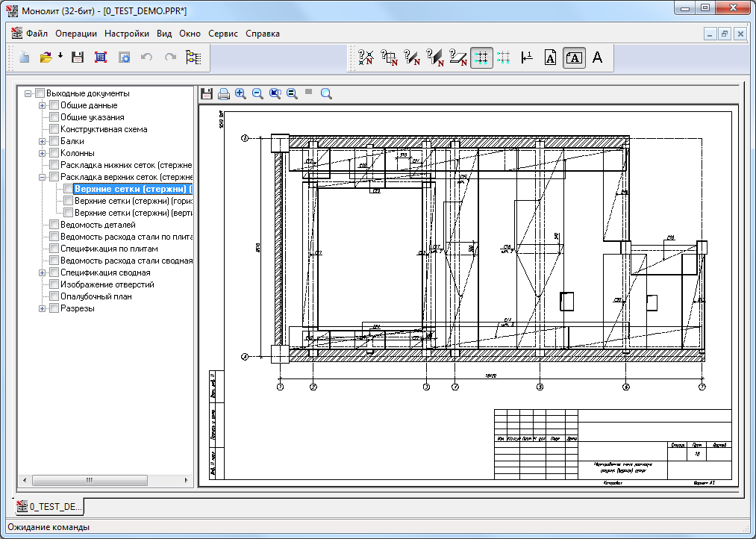Click the landscape page A icon
The image size is (756, 539).
tap(574, 57)
